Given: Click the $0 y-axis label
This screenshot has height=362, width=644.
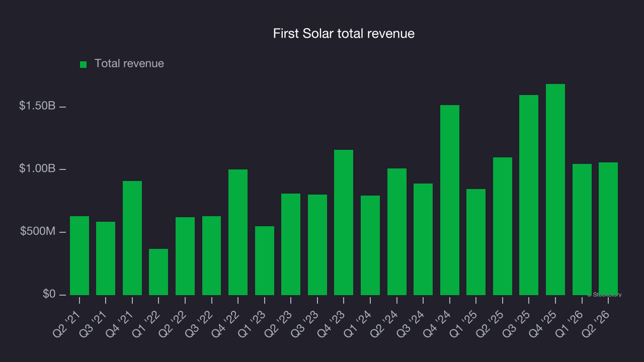Looking at the screenshot, I should [49, 294].
